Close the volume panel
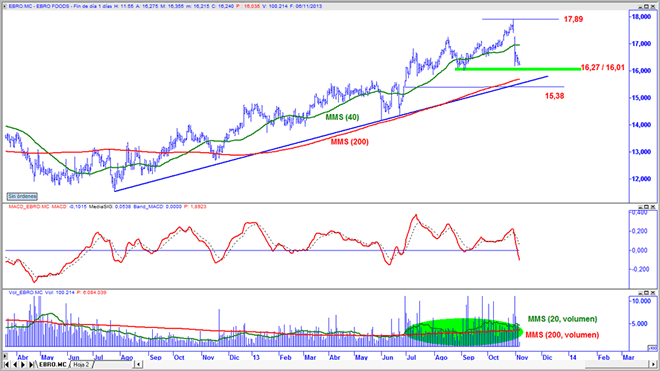 pos(653,293)
